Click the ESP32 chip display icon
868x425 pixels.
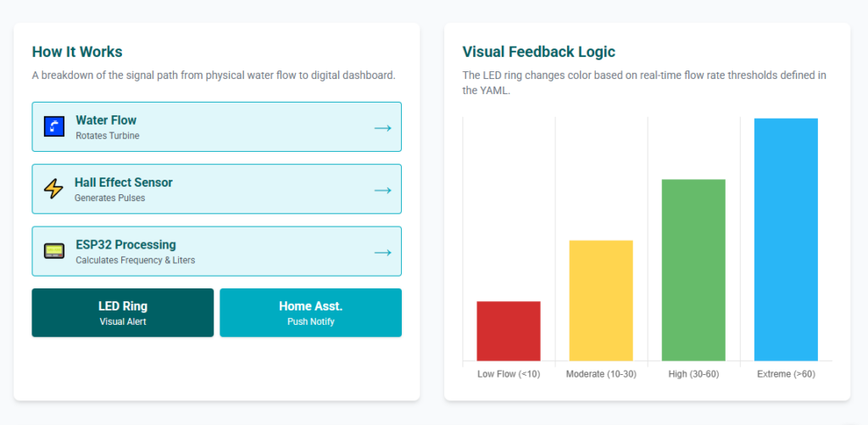[x=54, y=251]
